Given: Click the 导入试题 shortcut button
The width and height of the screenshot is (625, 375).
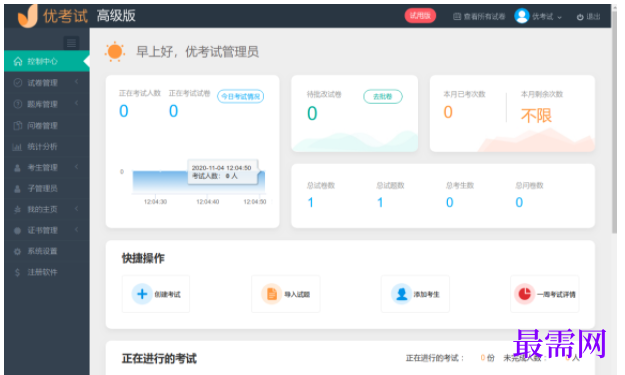Looking at the screenshot, I should [x=285, y=294].
